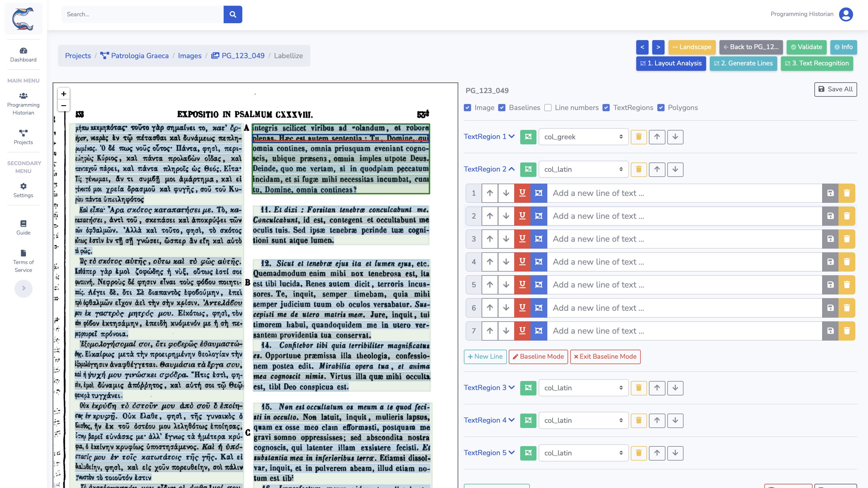
Task: Click the delete icon for TextRegion 1
Action: (638, 137)
